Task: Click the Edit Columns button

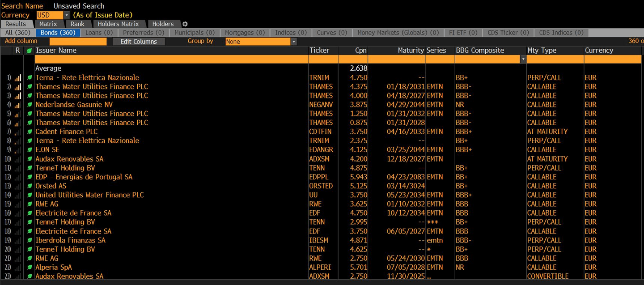Action: [x=139, y=42]
